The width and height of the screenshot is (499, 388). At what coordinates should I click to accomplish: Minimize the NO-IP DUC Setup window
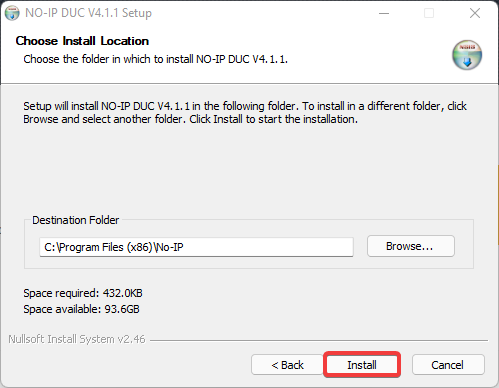click(384, 13)
